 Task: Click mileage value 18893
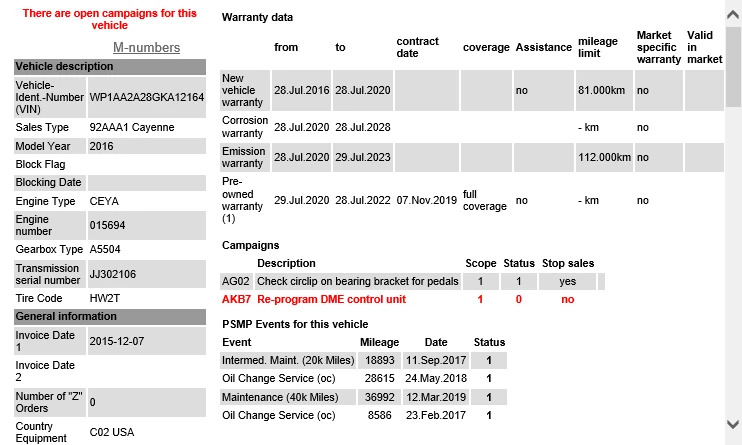coord(380,360)
